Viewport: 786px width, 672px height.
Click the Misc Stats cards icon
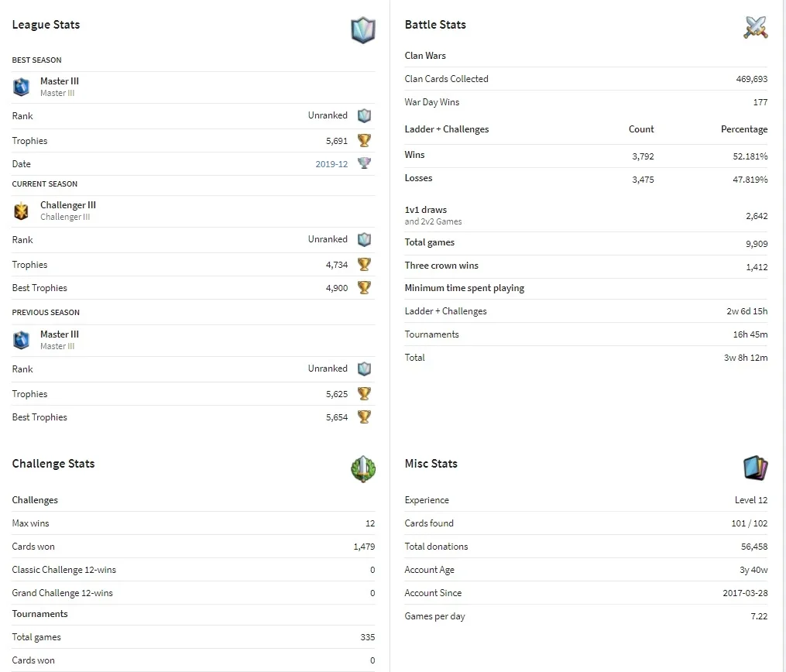[756, 468]
